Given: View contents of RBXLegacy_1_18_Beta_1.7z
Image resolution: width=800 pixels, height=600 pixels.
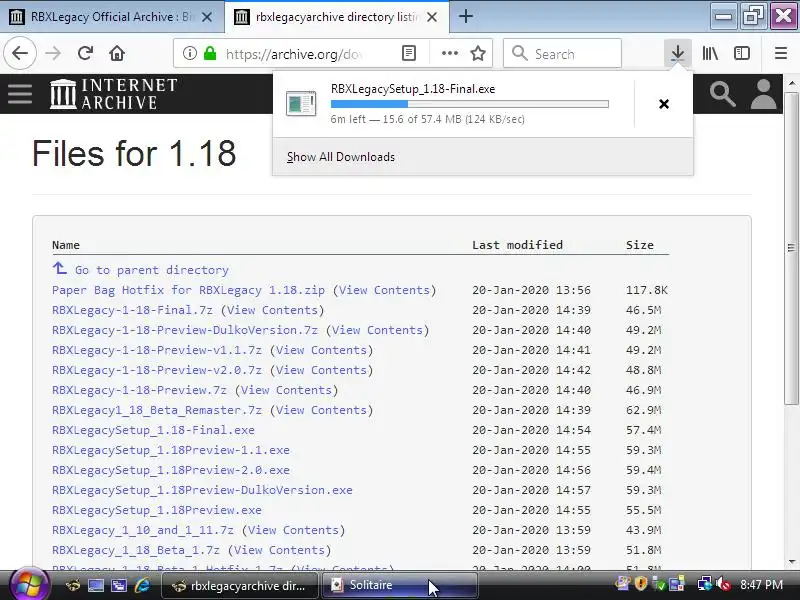Looking at the screenshot, I should point(279,549).
